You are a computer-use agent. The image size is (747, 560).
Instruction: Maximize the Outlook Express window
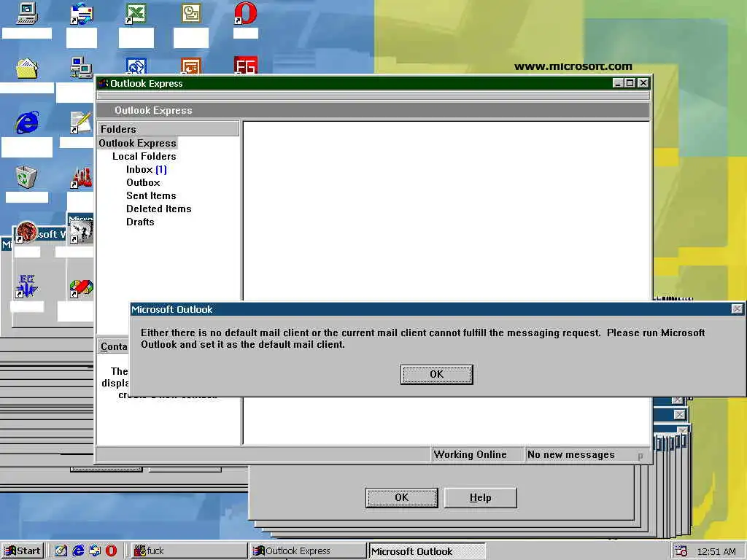[630, 83]
